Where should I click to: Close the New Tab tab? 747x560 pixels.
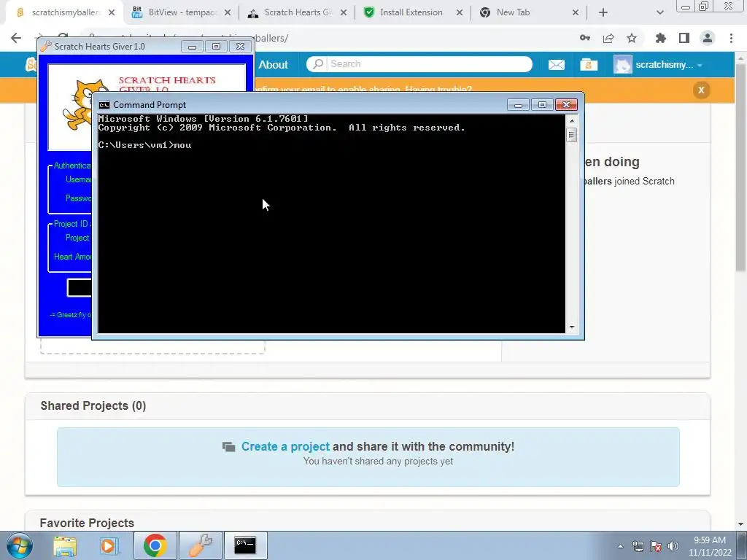(576, 13)
